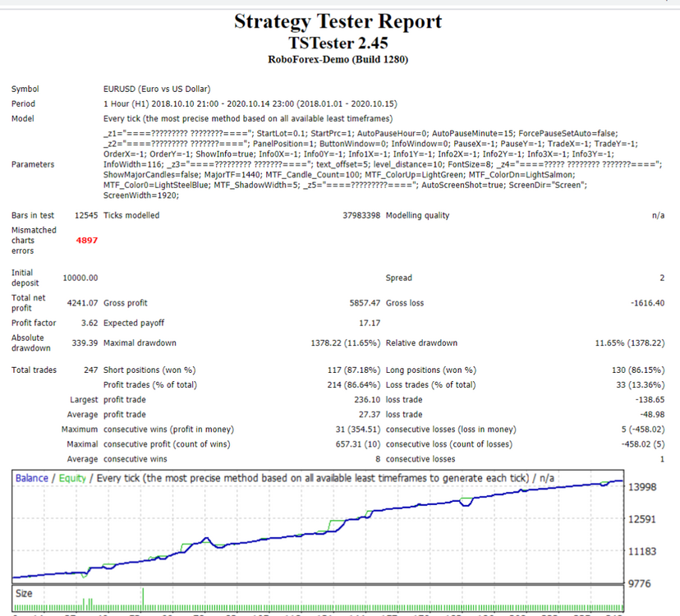
Task: Click the Spread label
Action: (x=399, y=278)
